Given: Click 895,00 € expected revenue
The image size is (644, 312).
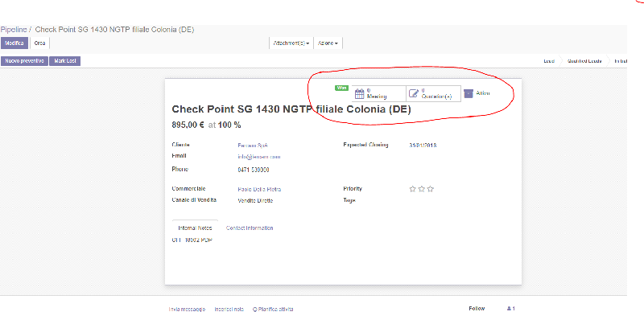Looking at the screenshot, I should click(x=188, y=125).
